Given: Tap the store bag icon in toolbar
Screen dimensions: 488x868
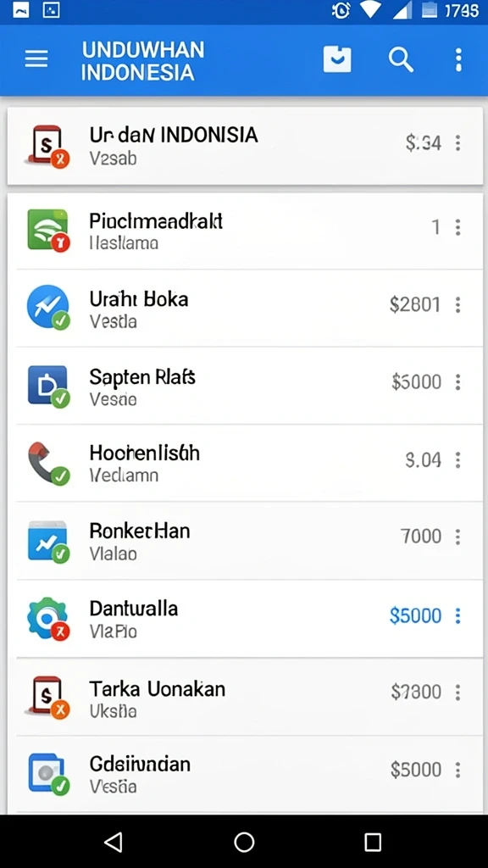Looking at the screenshot, I should 337,59.
